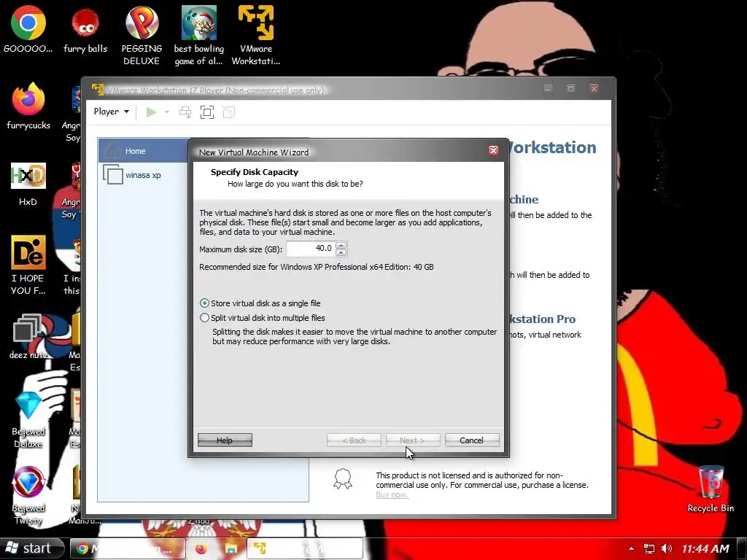
Task: Launch the Bejeweled Deluxe desktop icon
Action: click(28, 420)
